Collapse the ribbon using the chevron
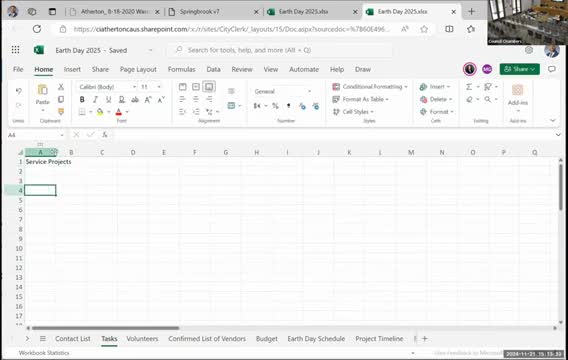568x360 pixels. (552, 120)
